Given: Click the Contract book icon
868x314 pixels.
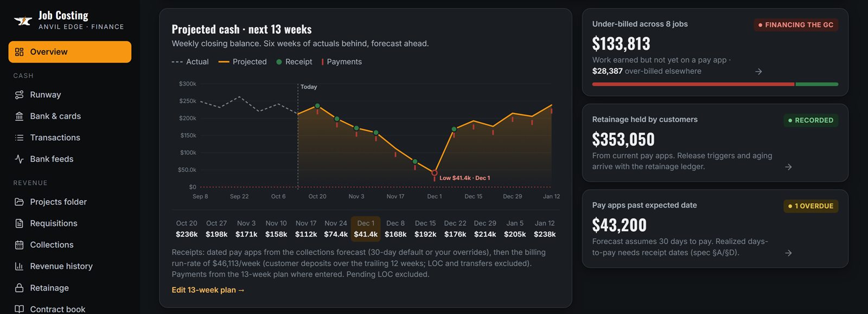Looking at the screenshot, I should [20, 309].
